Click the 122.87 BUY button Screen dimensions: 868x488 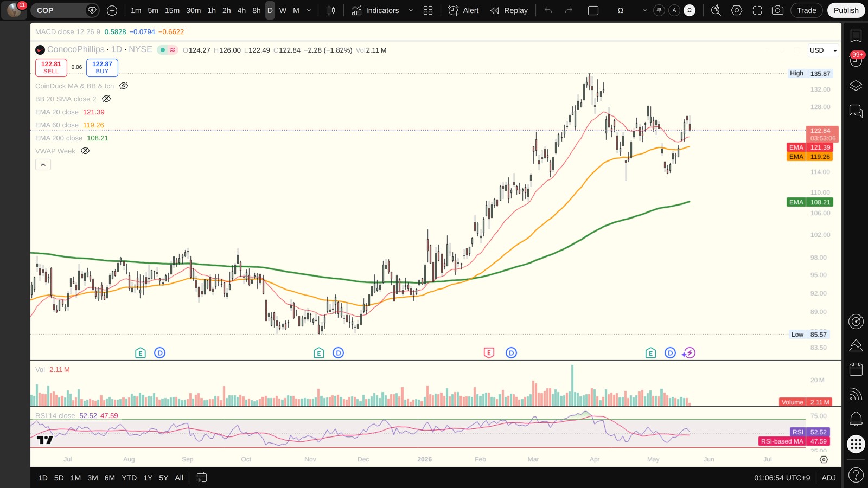(x=102, y=68)
